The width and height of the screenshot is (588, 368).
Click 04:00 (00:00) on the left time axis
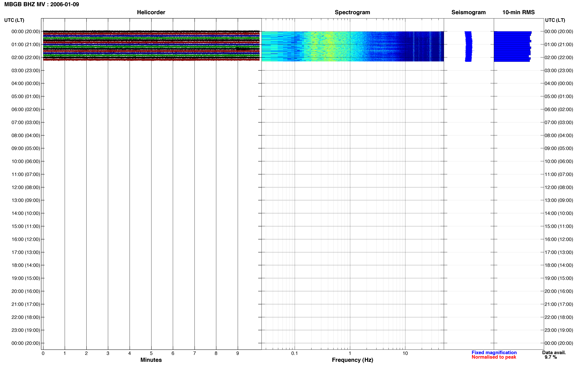pos(26,83)
